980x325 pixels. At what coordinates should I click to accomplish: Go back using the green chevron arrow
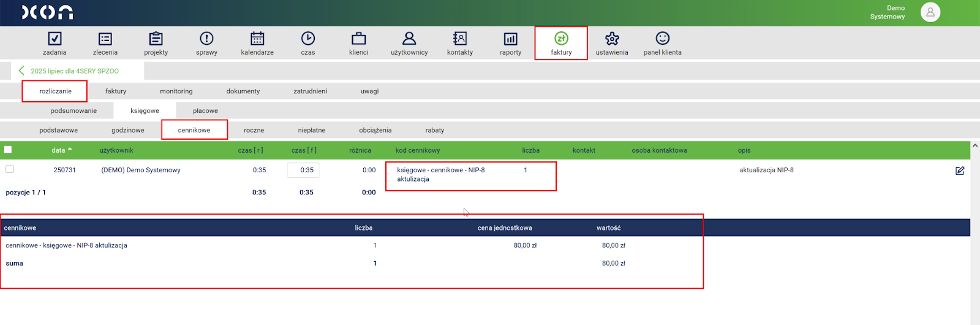[x=21, y=71]
